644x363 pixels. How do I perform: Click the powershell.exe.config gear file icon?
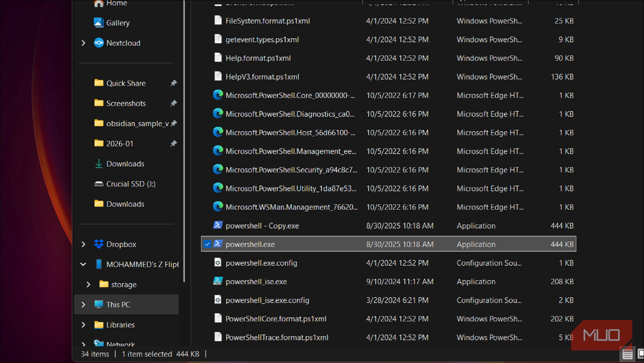point(218,263)
